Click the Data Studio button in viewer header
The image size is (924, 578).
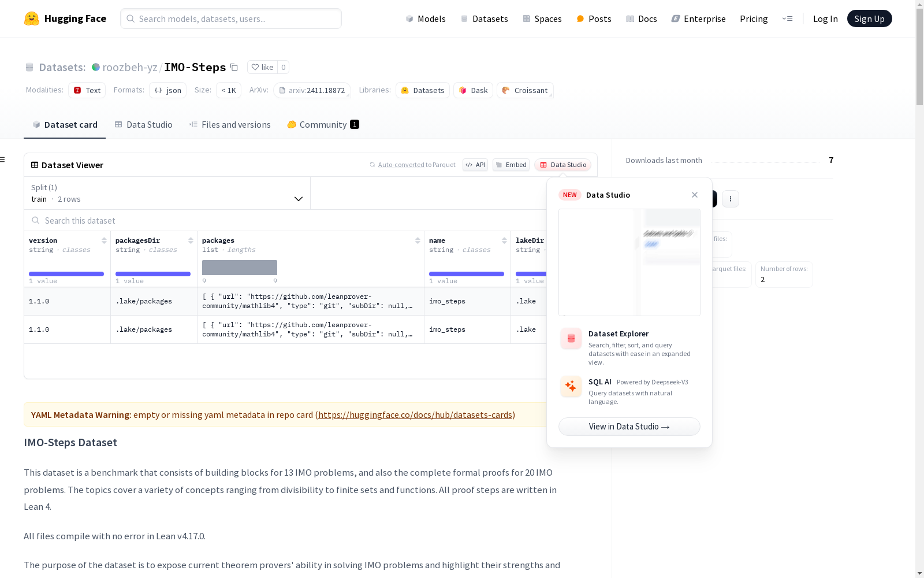click(x=563, y=165)
